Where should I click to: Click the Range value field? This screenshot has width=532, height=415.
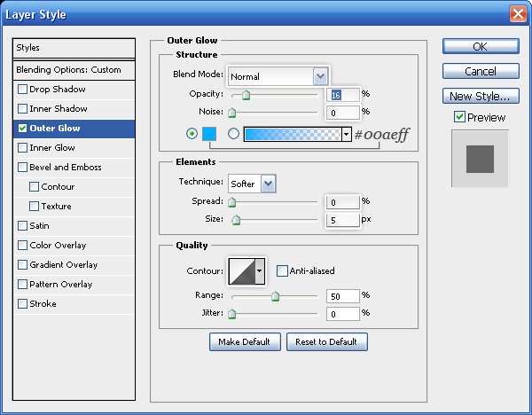(342, 296)
